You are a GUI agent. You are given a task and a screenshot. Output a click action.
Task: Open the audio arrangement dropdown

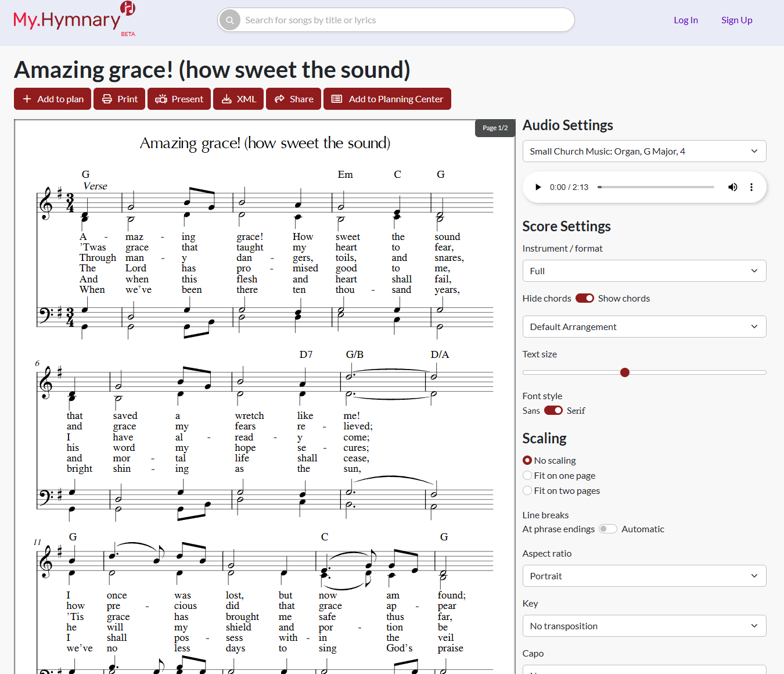click(x=644, y=151)
